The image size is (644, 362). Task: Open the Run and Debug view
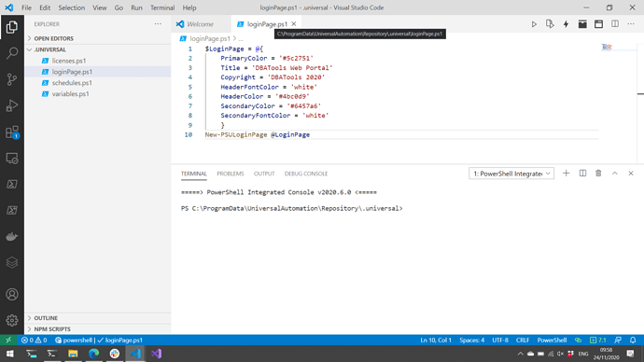click(x=12, y=105)
